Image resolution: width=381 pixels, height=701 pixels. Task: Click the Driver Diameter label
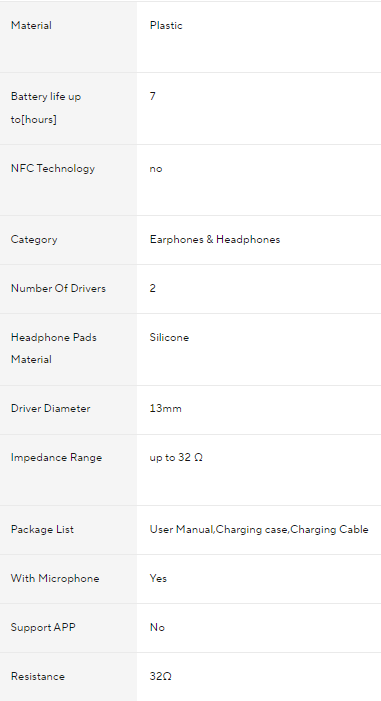coord(51,408)
